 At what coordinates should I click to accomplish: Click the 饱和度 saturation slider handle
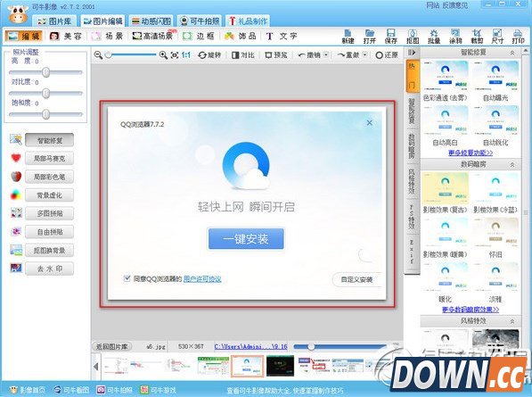pyautogui.click(x=45, y=114)
